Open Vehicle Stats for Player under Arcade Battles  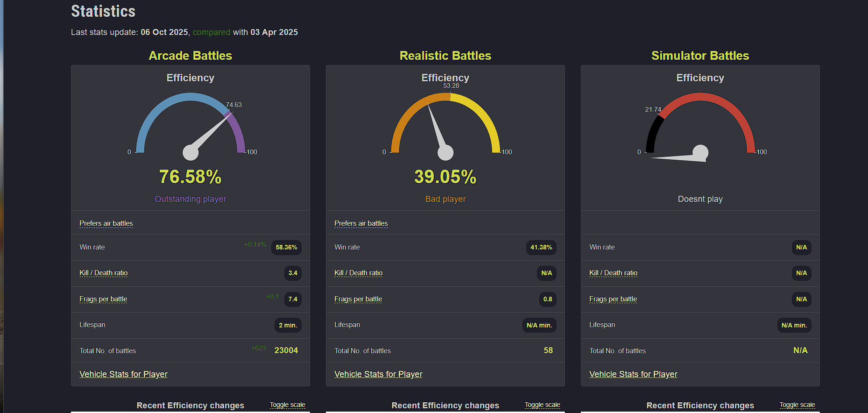point(123,374)
